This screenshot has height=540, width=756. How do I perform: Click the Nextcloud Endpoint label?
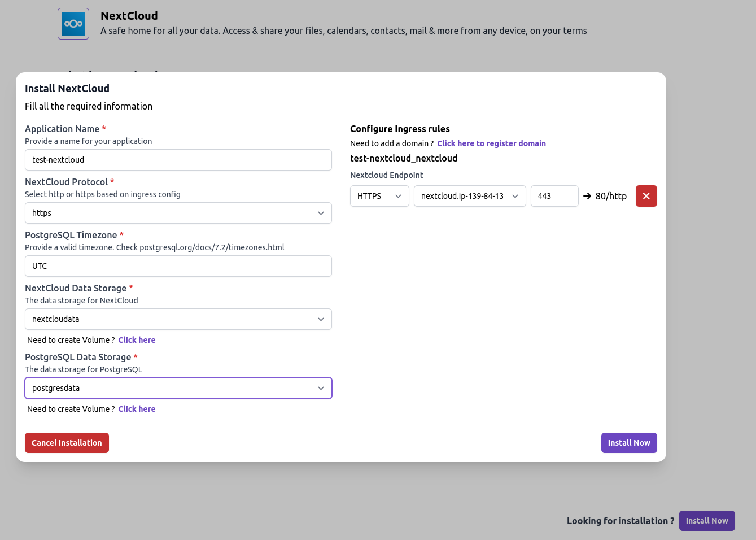[x=387, y=175]
